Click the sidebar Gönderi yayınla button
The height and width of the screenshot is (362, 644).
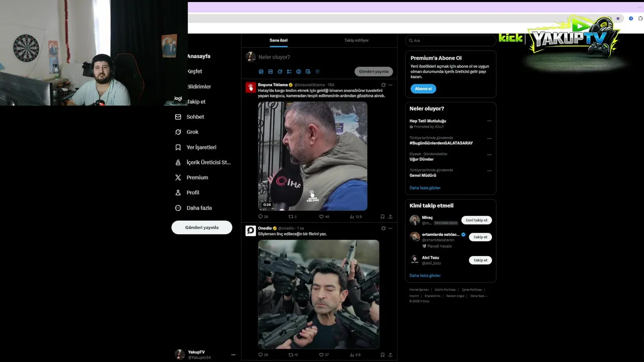tap(202, 227)
